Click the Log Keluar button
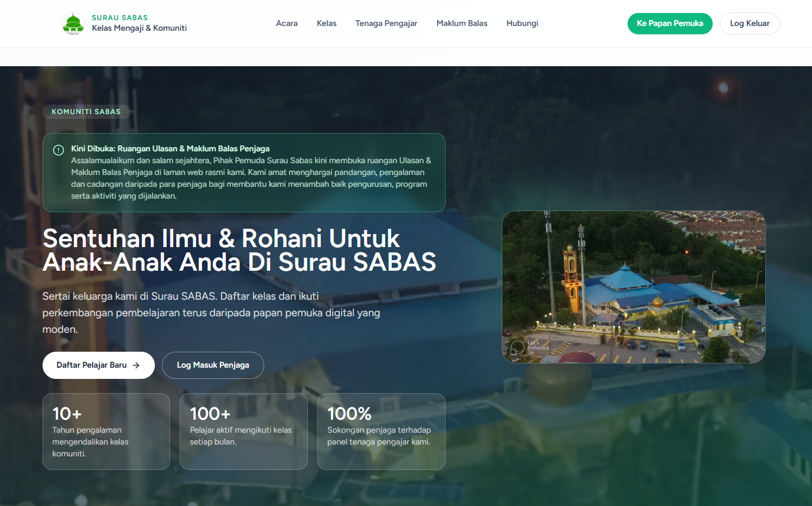Image resolution: width=812 pixels, height=506 pixels. (x=749, y=24)
